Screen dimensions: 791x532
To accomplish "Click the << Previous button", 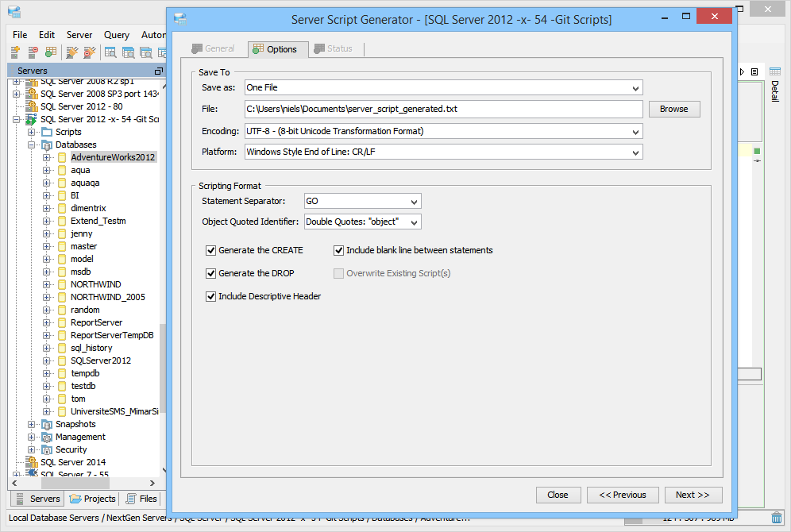I will pyautogui.click(x=623, y=495).
